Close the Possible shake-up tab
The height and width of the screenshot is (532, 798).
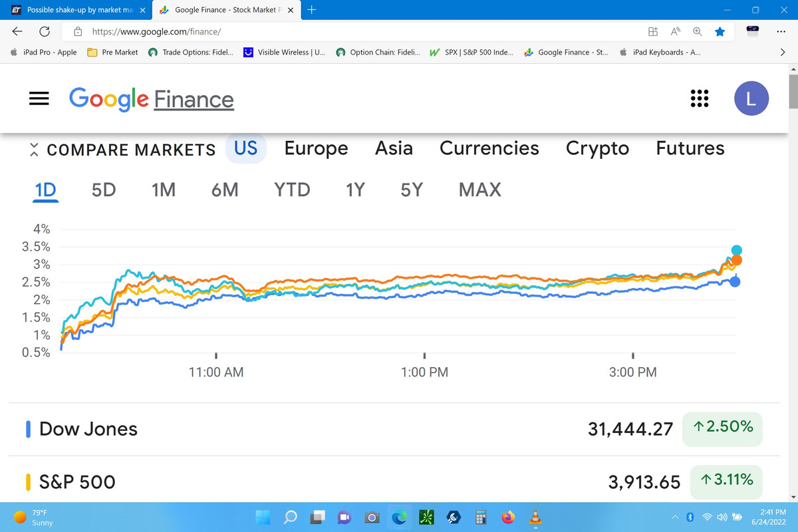pyautogui.click(x=142, y=11)
